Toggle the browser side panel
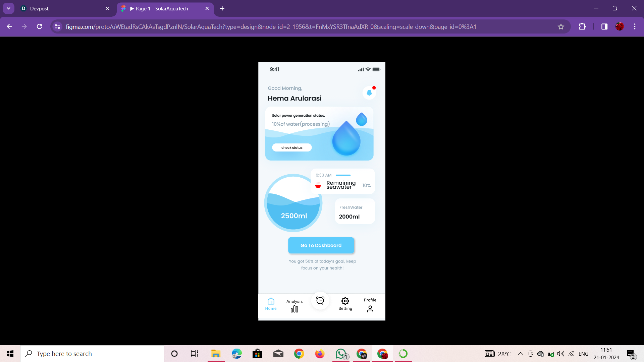 (604, 27)
